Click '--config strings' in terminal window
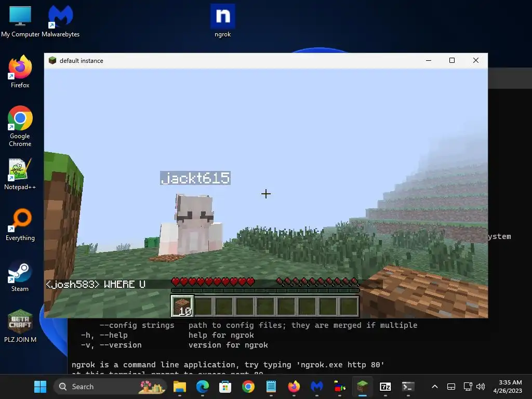 click(x=137, y=325)
